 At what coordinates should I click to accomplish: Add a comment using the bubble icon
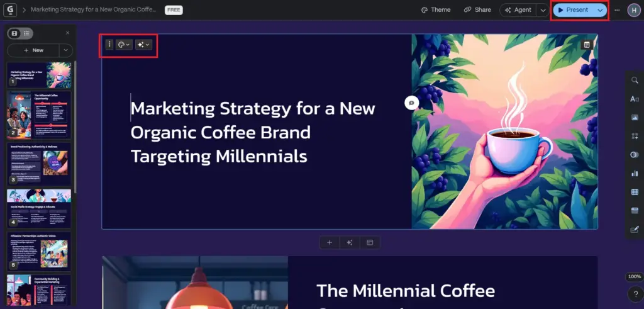click(411, 103)
